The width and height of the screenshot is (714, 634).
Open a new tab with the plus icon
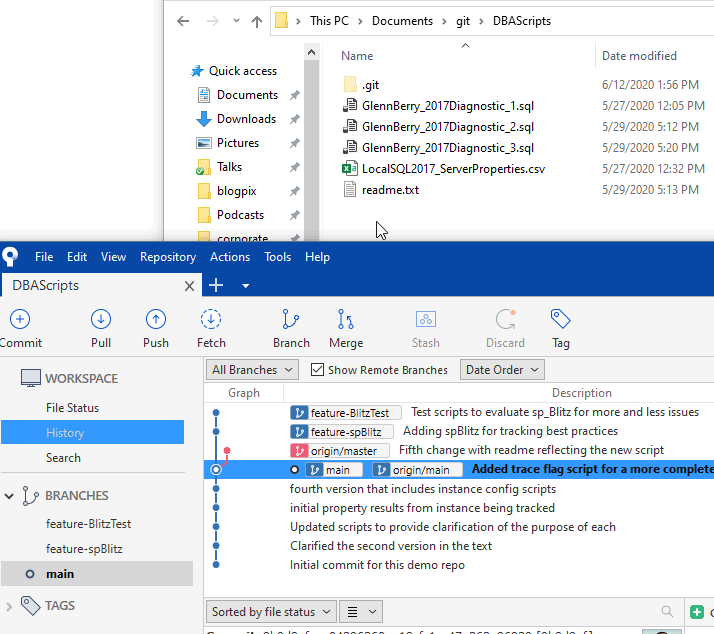[x=216, y=286]
